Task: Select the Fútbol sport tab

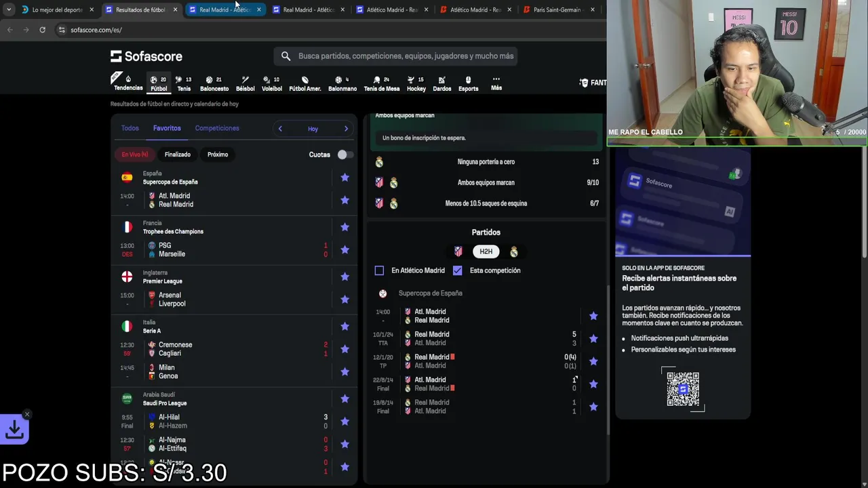Action: pos(159,83)
